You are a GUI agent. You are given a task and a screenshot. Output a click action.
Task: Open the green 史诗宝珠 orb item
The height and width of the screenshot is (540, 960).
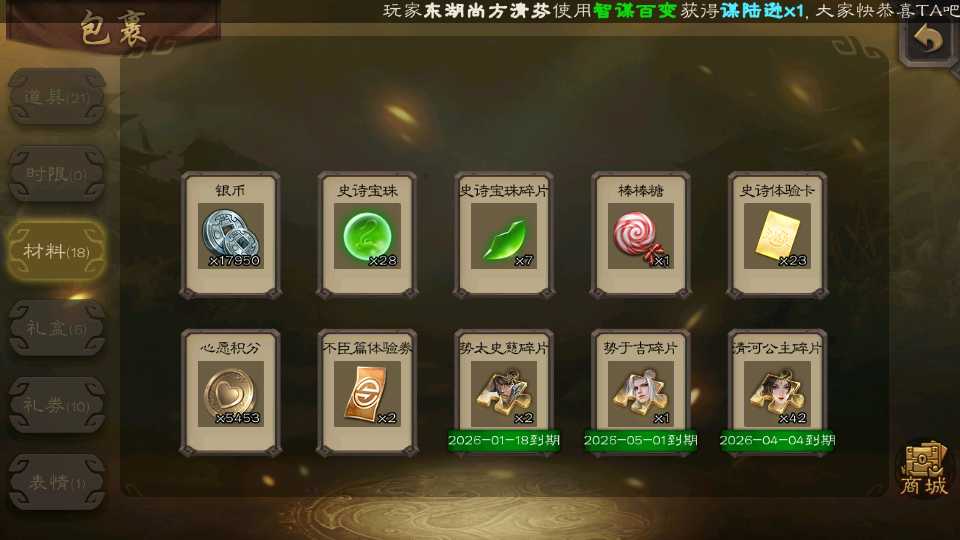[x=367, y=235]
